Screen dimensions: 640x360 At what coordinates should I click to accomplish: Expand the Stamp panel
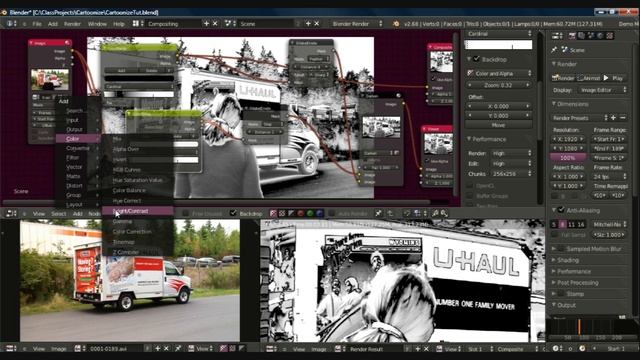(554, 294)
